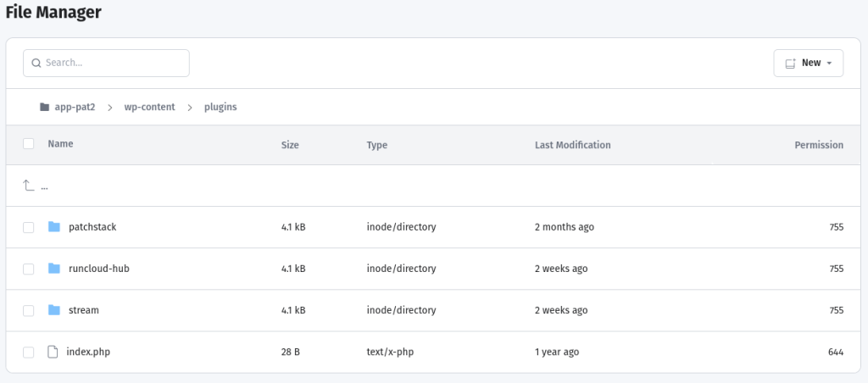Go to plugins breadcrumb item
This screenshot has height=383, width=868.
click(x=220, y=108)
